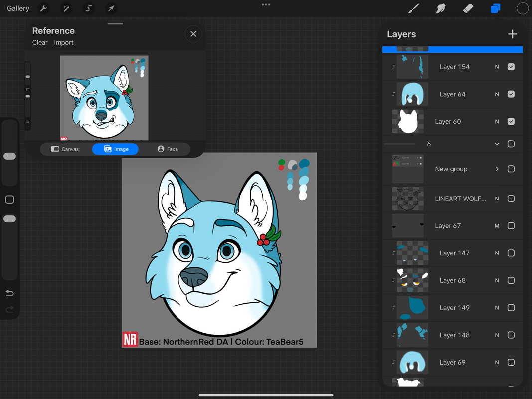
Task: Open the Actions wrench menu
Action: point(43,8)
